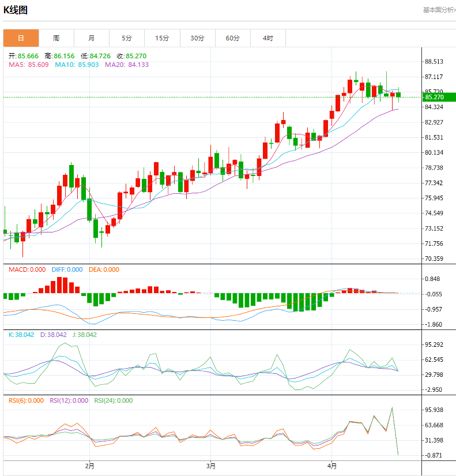Switch to the 周 weekly tab
456x476 pixels.
(56, 38)
